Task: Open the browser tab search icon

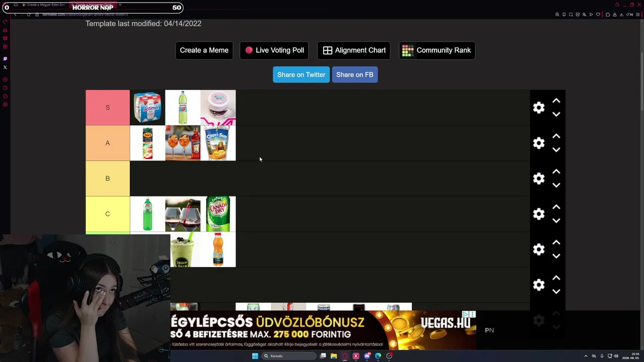Action: click(x=617, y=5)
